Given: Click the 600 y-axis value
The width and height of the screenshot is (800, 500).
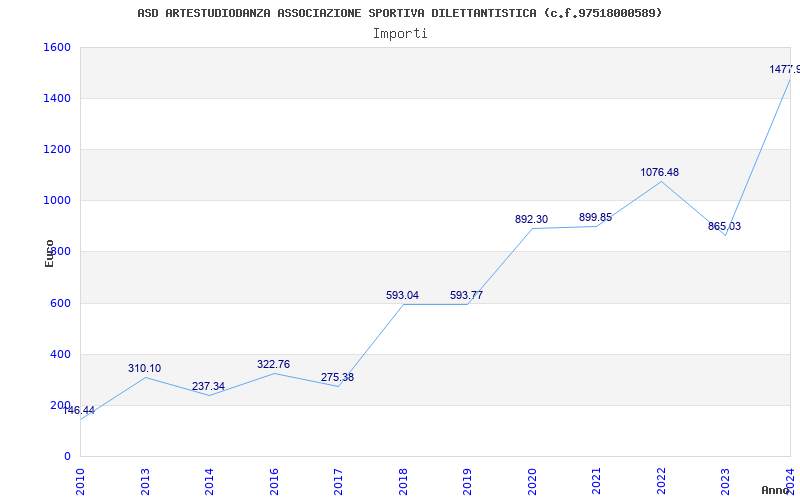Looking at the screenshot, I should click(x=60, y=303).
